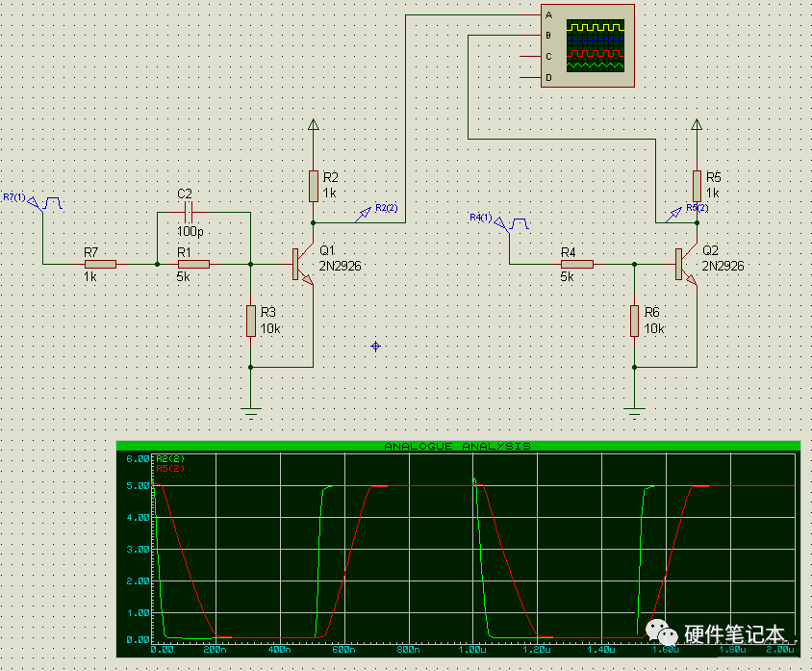Select resistor R6 10k

click(x=634, y=320)
